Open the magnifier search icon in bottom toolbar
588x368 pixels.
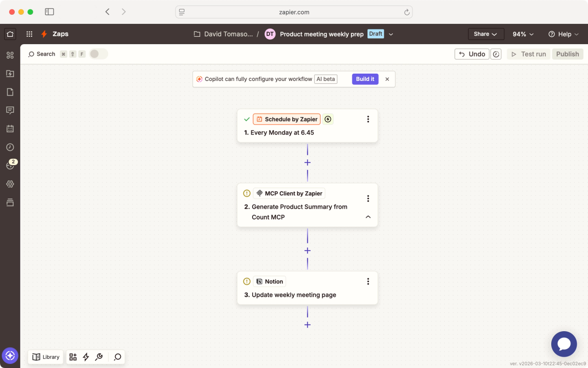click(117, 356)
